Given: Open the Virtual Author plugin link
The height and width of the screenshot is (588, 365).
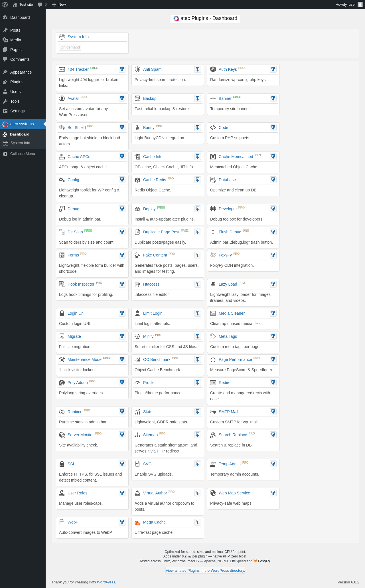Looking at the screenshot, I should click(x=155, y=493).
